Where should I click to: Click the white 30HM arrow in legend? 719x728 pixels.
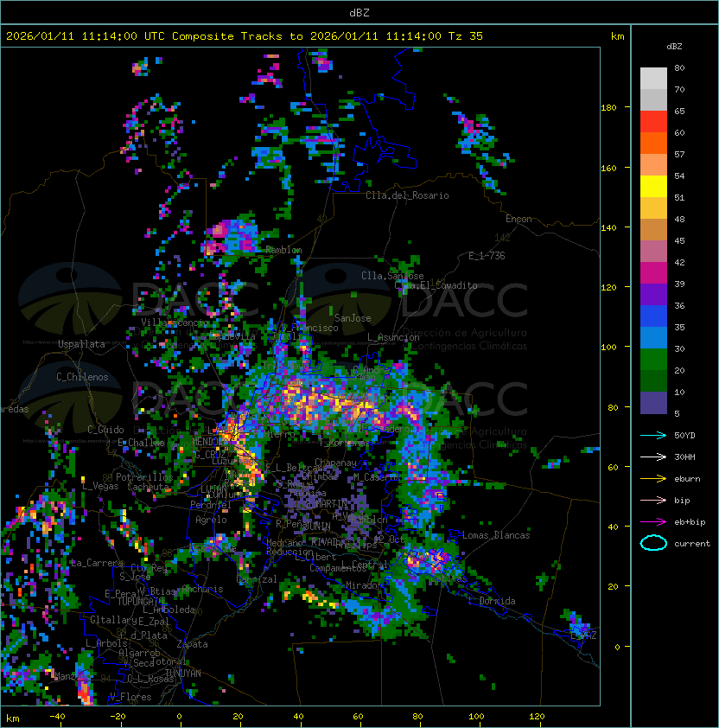click(653, 457)
